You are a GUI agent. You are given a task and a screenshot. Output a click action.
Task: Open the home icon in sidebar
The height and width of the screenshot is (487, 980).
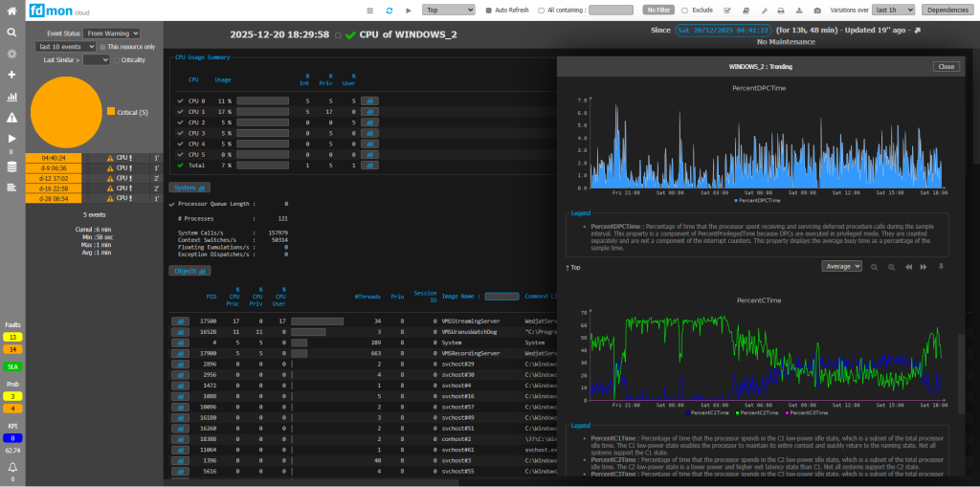[11, 11]
